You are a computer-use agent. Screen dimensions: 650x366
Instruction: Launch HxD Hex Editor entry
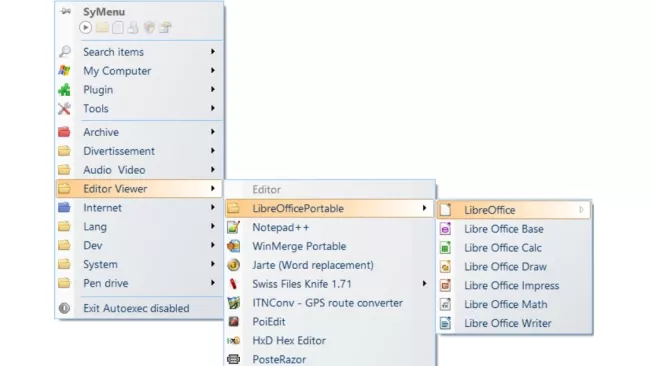[x=330, y=340]
